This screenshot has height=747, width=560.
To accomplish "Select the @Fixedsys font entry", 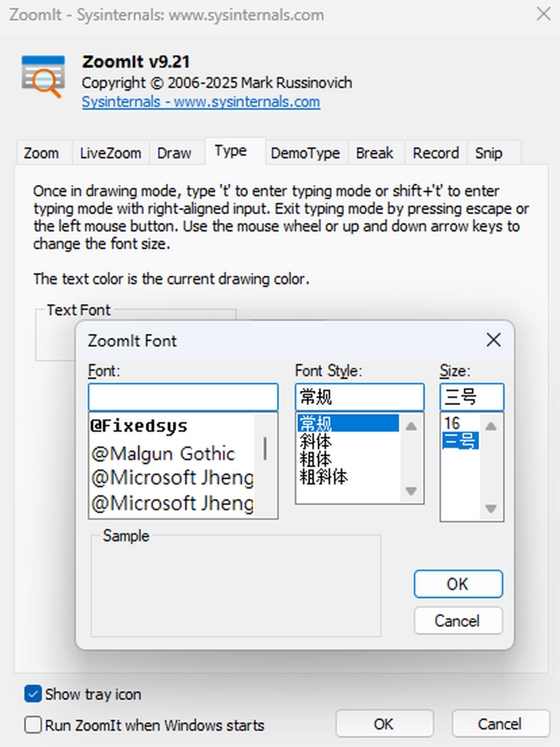I will pyautogui.click(x=139, y=426).
